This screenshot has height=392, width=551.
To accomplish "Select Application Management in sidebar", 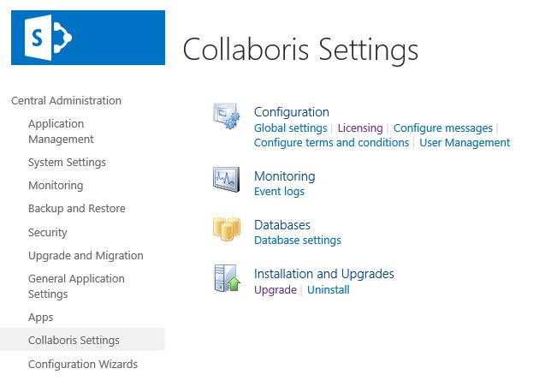I will click(61, 132).
